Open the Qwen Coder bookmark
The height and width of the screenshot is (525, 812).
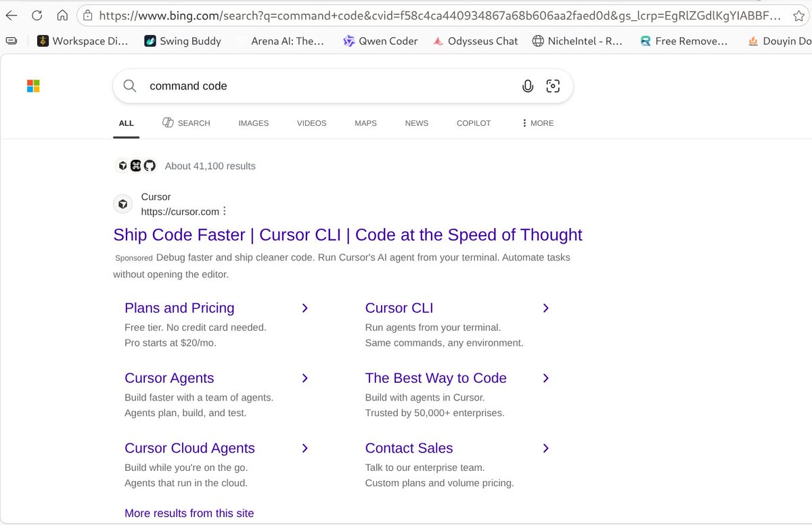point(380,41)
